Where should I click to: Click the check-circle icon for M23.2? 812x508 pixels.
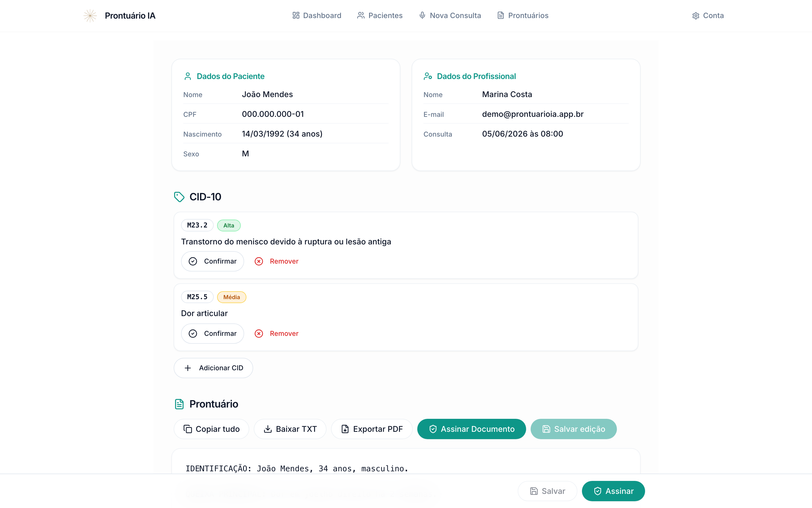[x=193, y=261]
